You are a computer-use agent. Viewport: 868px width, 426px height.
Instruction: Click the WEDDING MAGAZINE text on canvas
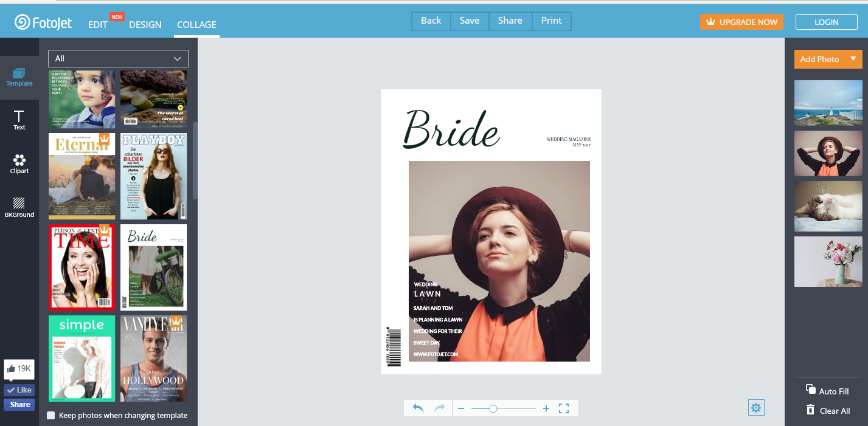(x=569, y=139)
